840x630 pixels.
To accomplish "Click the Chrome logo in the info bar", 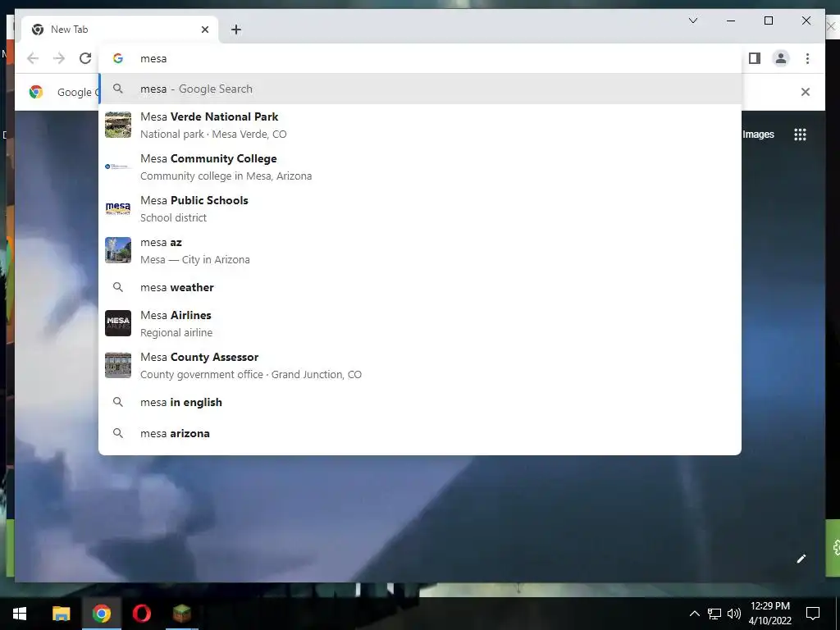I will click(x=36, y=92).
